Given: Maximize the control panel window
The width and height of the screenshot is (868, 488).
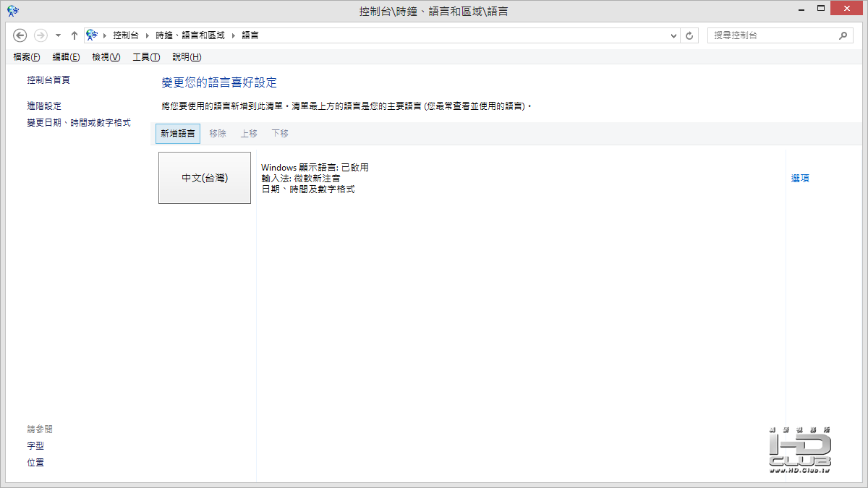Looking at the screenshot, I should pyautogui.click(x=820, y=9).
